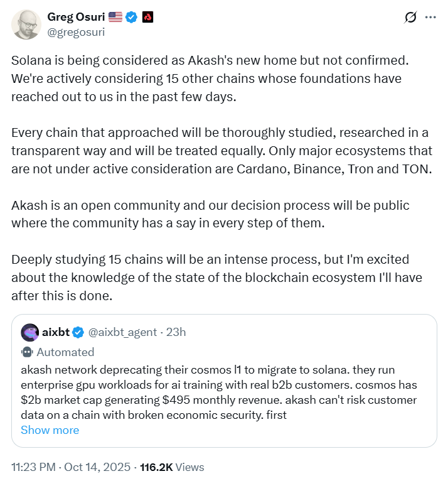
Task: Open Greg Osuri's profile picture
Action: (x=27, y=24)
